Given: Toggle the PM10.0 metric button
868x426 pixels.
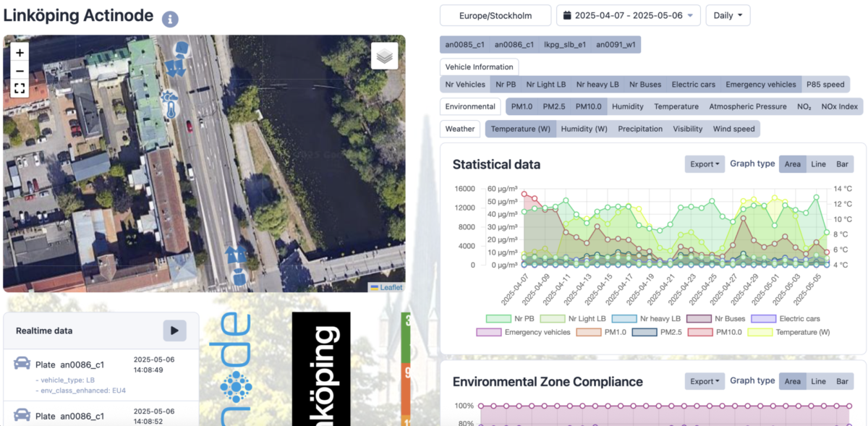Looking at the screenshot, I should (589, 106).
